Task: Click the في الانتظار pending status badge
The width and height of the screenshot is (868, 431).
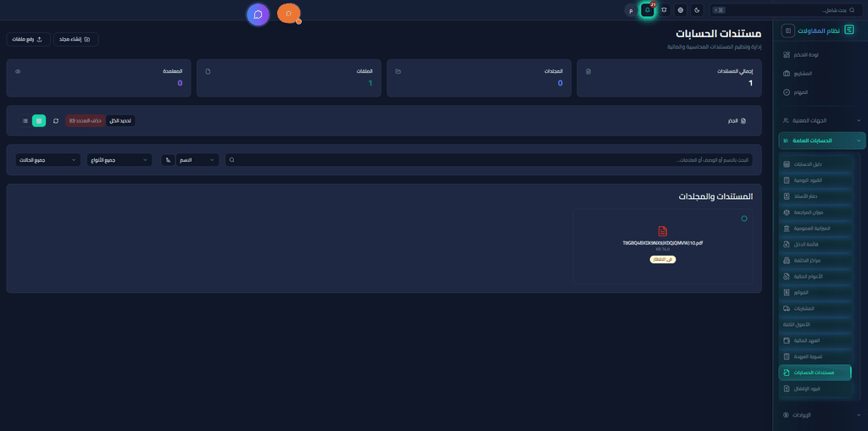Action: [x=663, y=259]
